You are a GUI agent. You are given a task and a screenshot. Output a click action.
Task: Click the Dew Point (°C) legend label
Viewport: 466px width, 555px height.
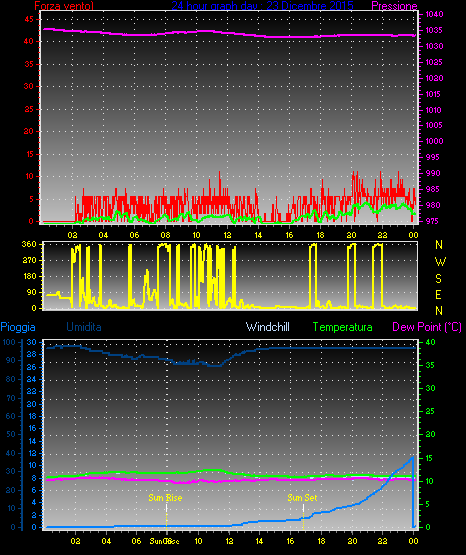pyautogui.click(x=427, y=327)
